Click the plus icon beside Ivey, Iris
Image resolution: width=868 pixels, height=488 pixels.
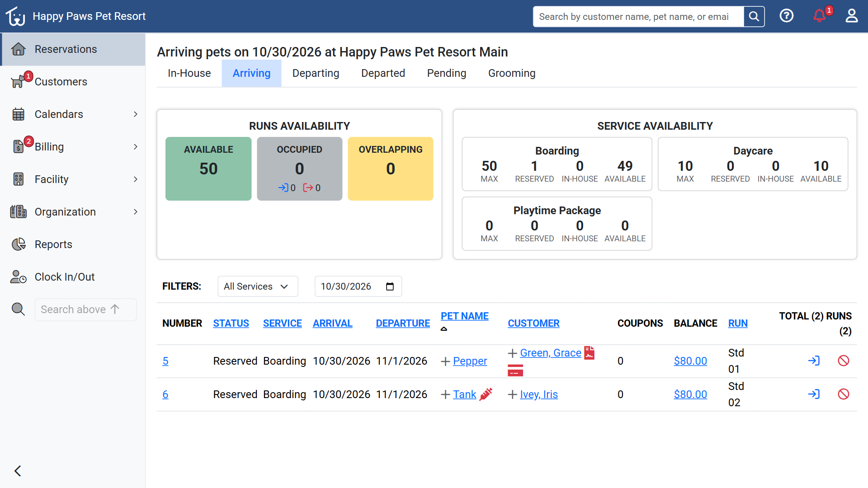[512, 395]
